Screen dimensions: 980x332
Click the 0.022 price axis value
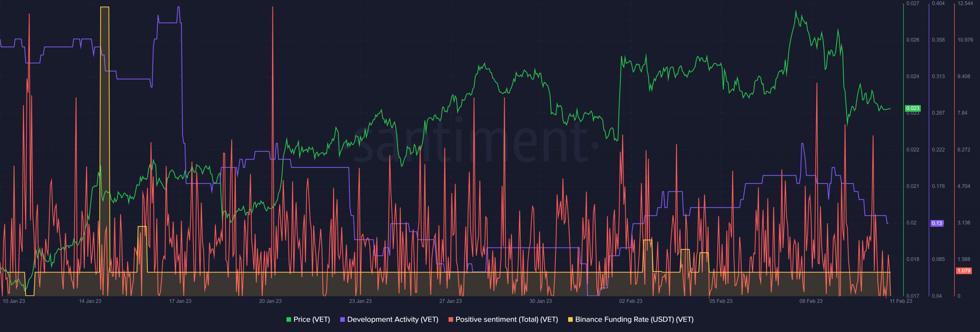click(x=913, y=150)
